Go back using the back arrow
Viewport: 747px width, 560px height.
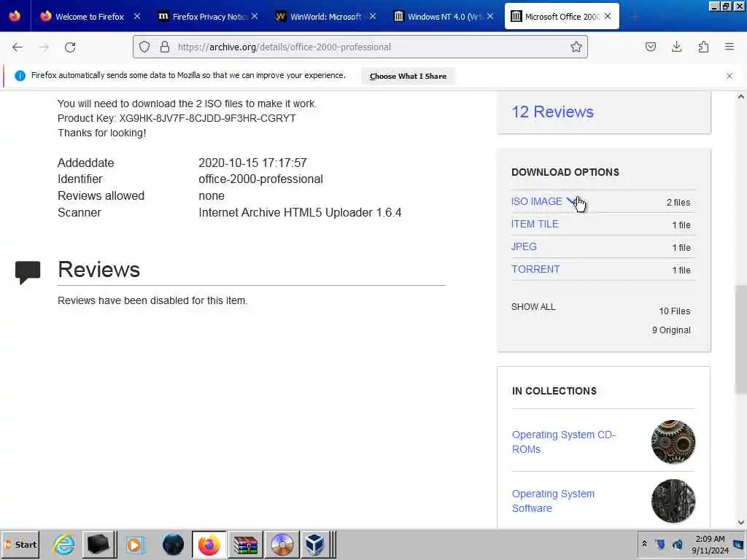18,47
